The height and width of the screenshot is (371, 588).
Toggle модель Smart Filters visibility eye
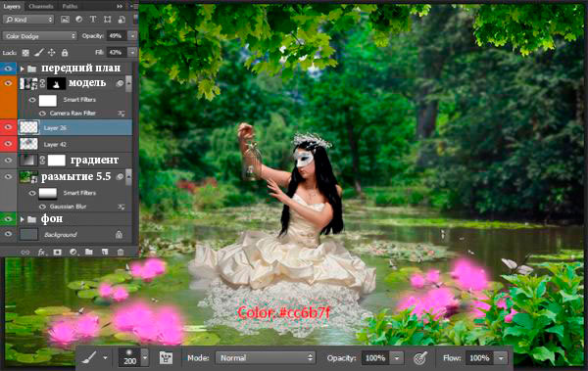32,100
